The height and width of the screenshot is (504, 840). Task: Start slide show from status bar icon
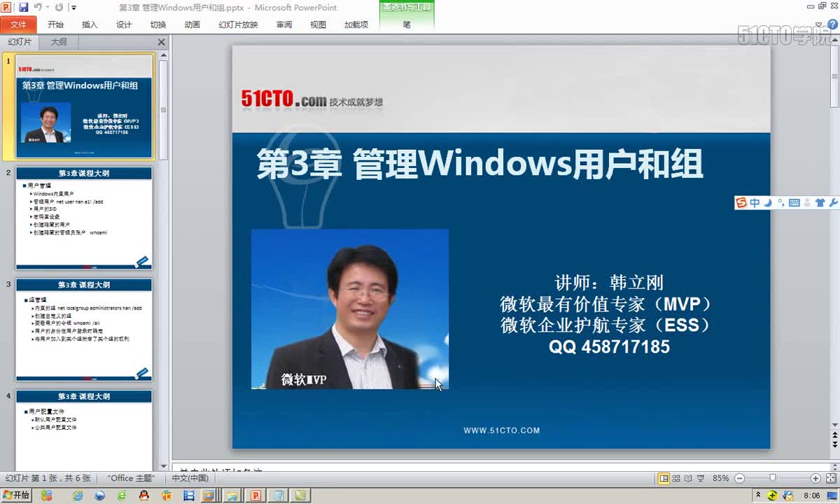click(701, 478)
